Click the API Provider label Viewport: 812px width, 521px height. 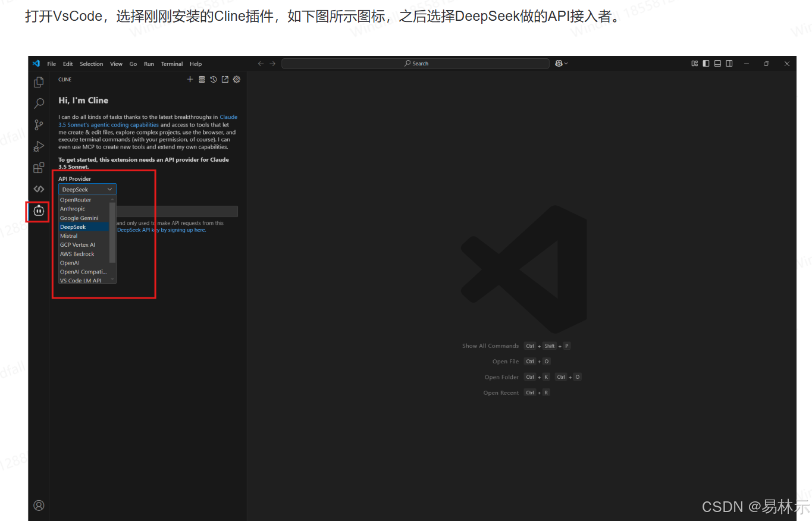pyautogui.click(x=75, y=178)
